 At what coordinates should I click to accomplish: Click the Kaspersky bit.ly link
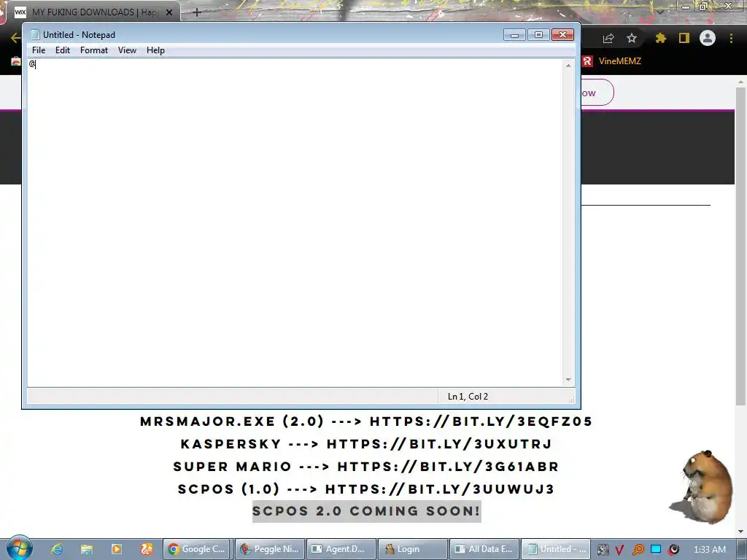tap(438, 444)
